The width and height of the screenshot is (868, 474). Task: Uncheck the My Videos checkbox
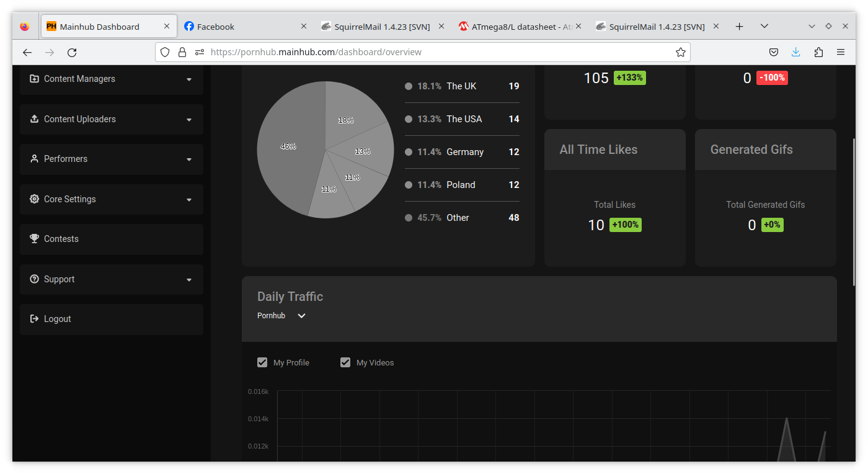pos(345,362)
